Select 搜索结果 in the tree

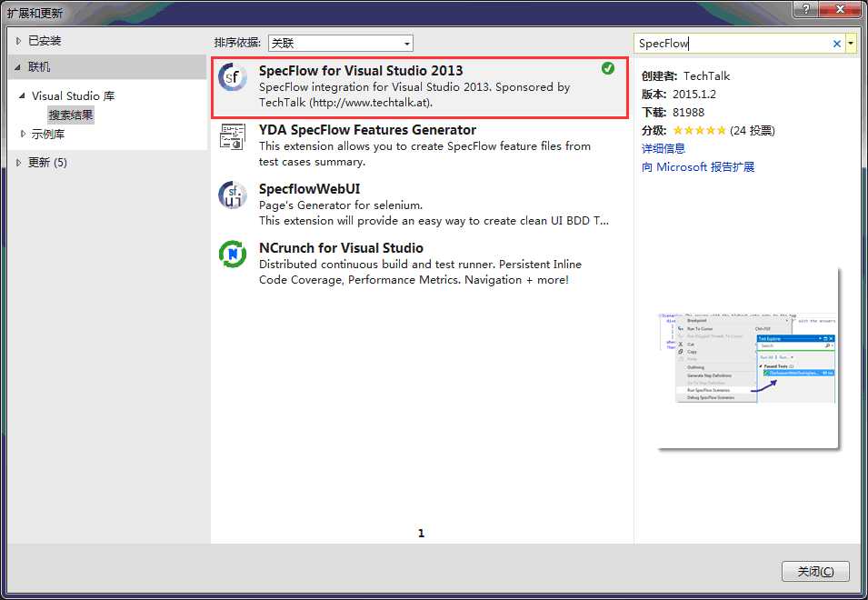[71, 115]
